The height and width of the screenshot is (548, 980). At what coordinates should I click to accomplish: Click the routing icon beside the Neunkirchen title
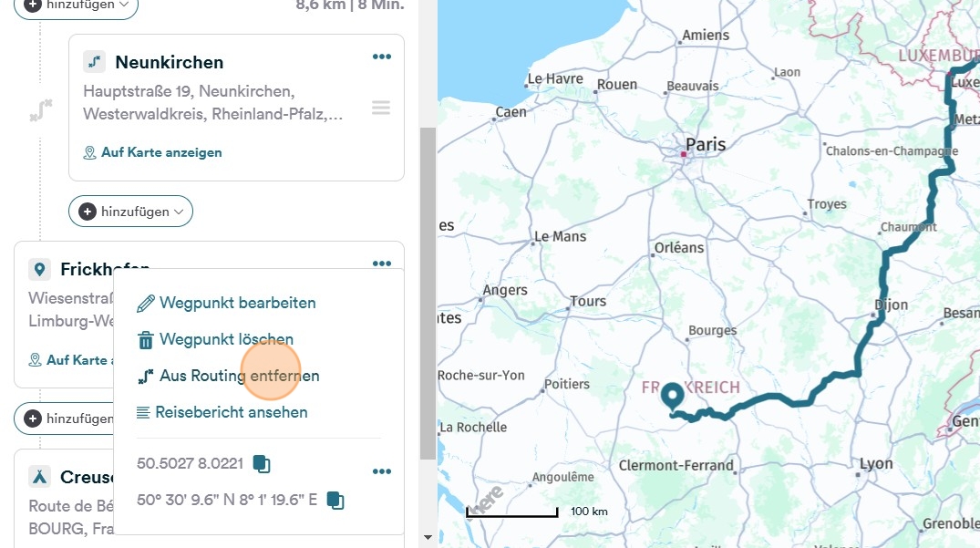pyautogui.click(x=94, y=62)
